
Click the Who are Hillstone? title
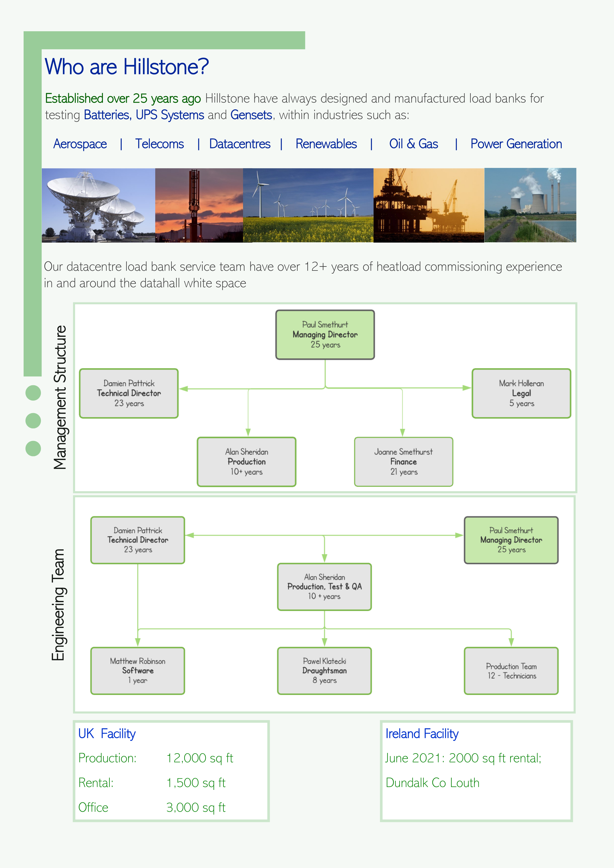pos(127,67)
